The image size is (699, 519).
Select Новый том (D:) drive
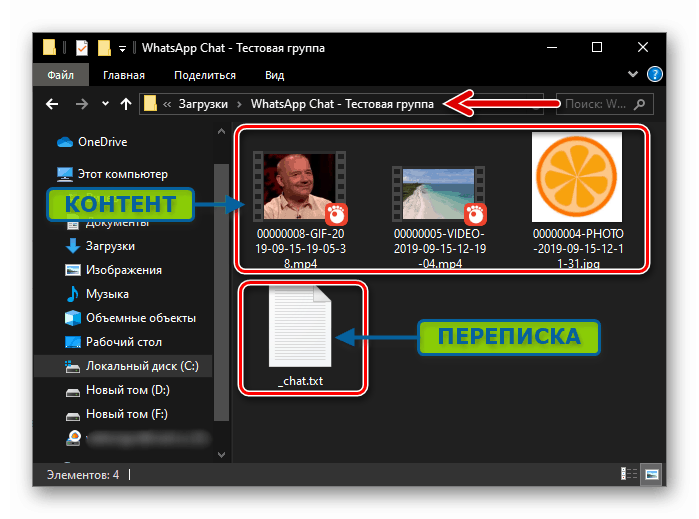[x=127, y=390]
